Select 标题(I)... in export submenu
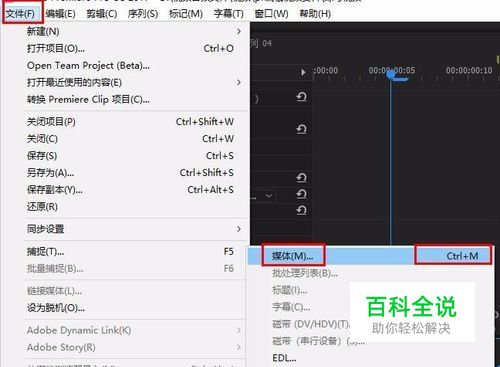Viewport: 500px width, 367px height. pos(290,290)
